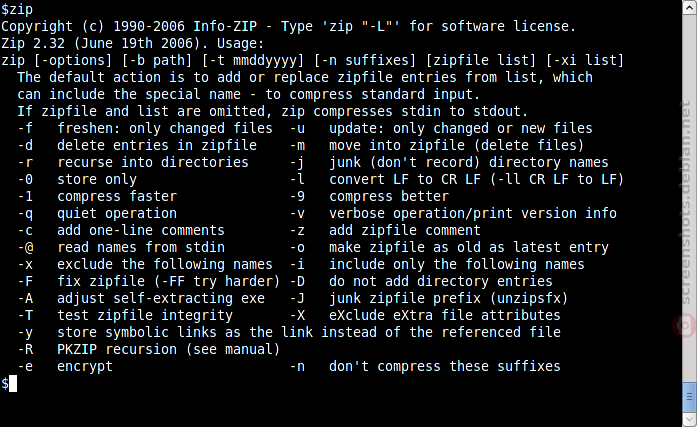Click the pink Debian swirl watermark icon

pos(685,325)
